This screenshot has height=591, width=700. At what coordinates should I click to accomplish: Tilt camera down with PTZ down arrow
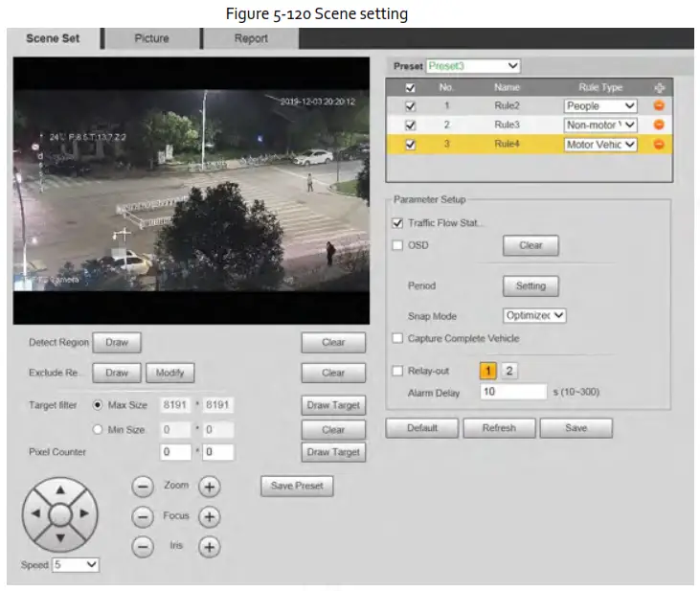[60, 538]
